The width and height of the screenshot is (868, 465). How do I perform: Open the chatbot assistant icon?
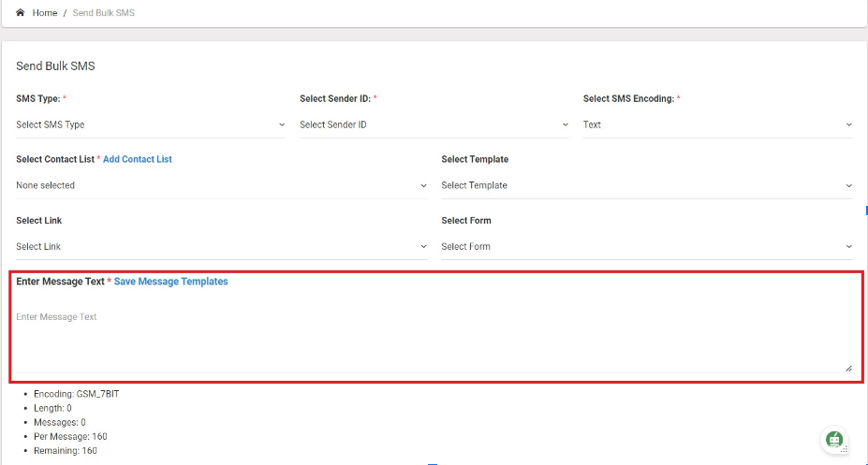pyautogui.click(x=834, y=440)
